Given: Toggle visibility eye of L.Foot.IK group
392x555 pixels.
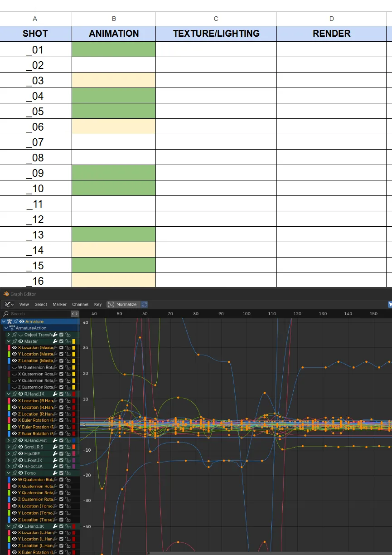Looking at the screenshot, I should click(20, 460).
